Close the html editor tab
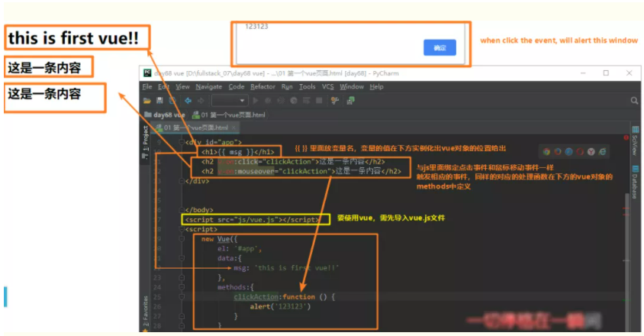Screen dimensions: 644x336 (x=233, y=128)
